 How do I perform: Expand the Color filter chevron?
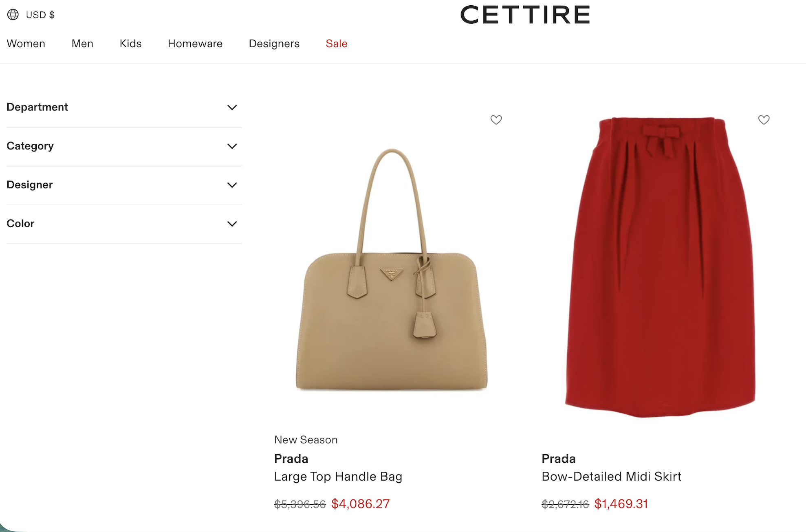(232, 224)
